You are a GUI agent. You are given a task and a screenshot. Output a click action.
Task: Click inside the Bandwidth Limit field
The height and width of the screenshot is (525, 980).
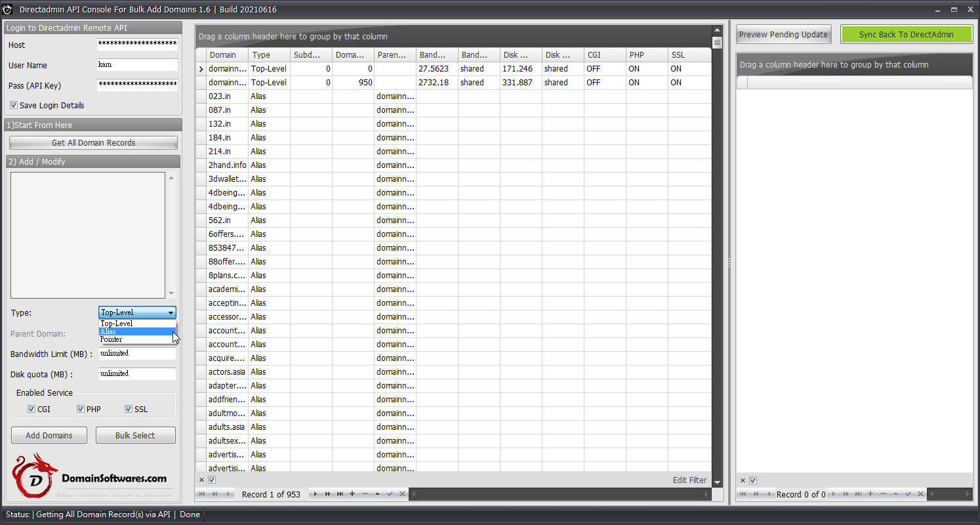point(136,354)
